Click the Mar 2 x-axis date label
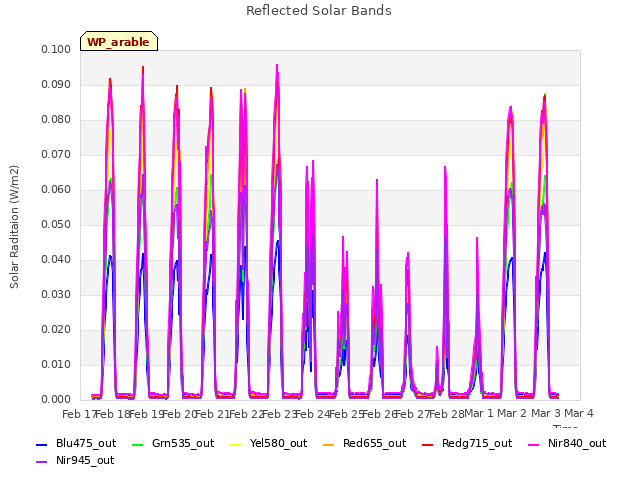The width and height of the screenshot is (640, 480). point(512,413)
